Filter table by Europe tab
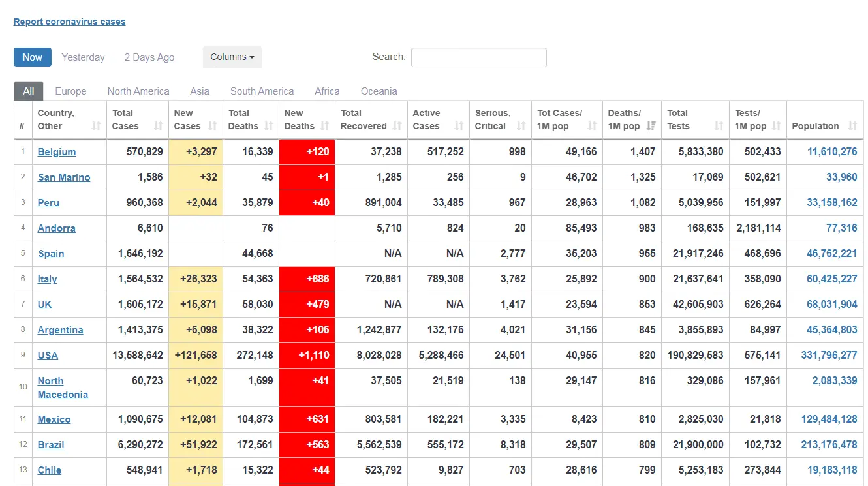Image resolution: width=868 pixels, height=486 pixels. coord(70,91)
